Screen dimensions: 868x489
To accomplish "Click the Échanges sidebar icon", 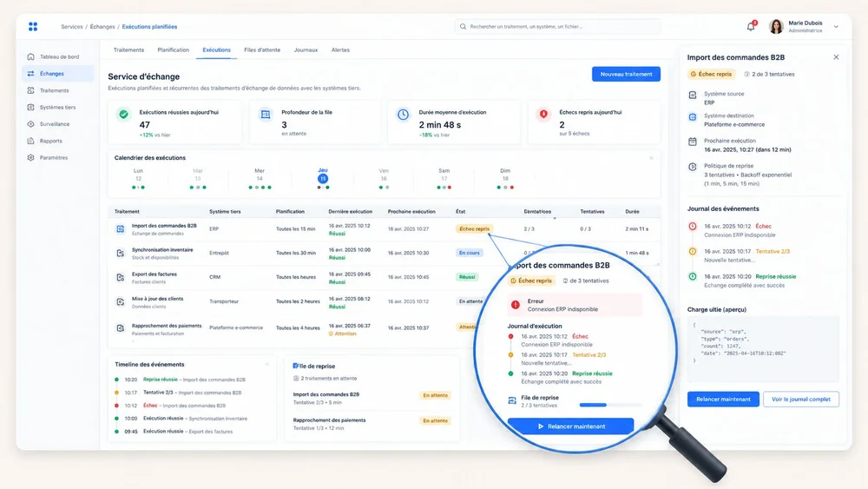I will (30, 74).
